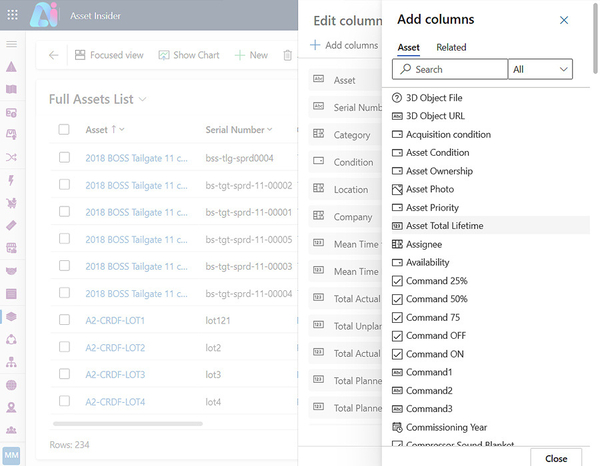Open the asset with serial bs-tgt-sprd-11-00002
This screenshot has height=466, width=600.
pyautogui.click(x=136, y=186)
